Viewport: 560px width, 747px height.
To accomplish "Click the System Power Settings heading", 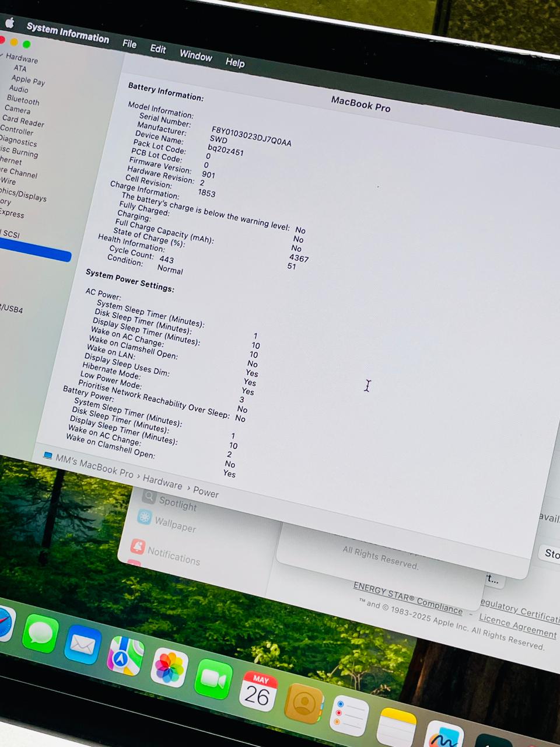I will click(129, 280).
